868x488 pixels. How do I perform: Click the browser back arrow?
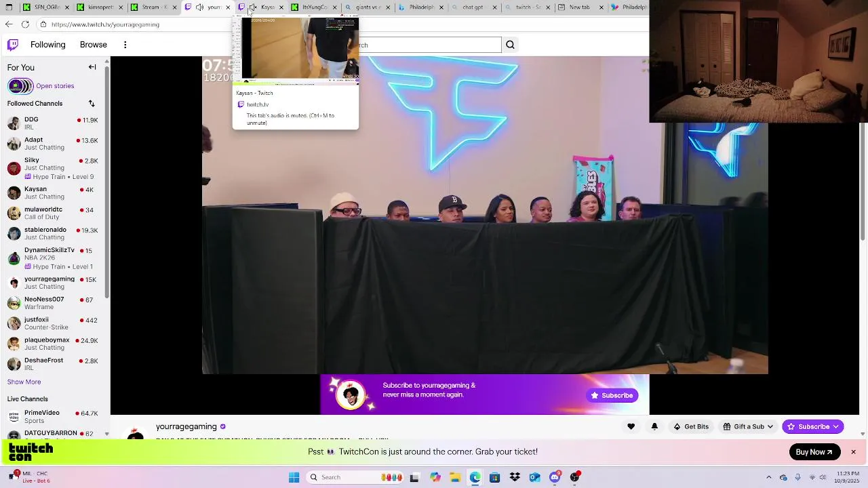click(9, 24)
